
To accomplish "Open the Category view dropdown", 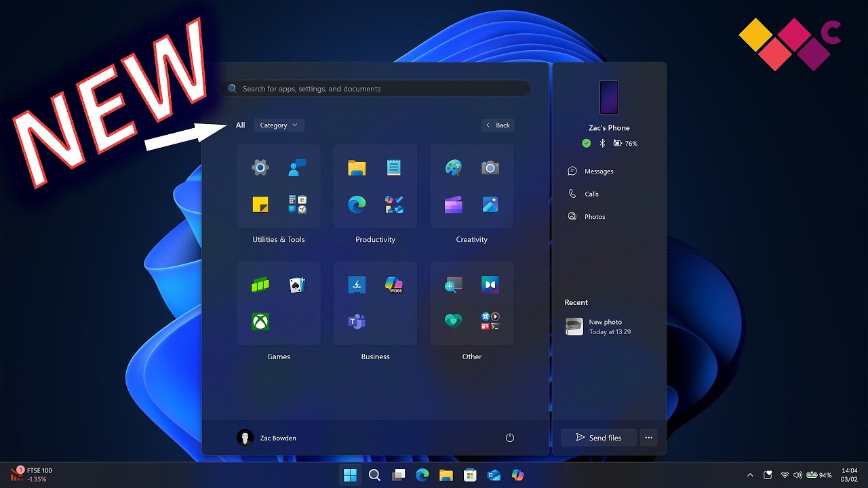I will point(278,125).
